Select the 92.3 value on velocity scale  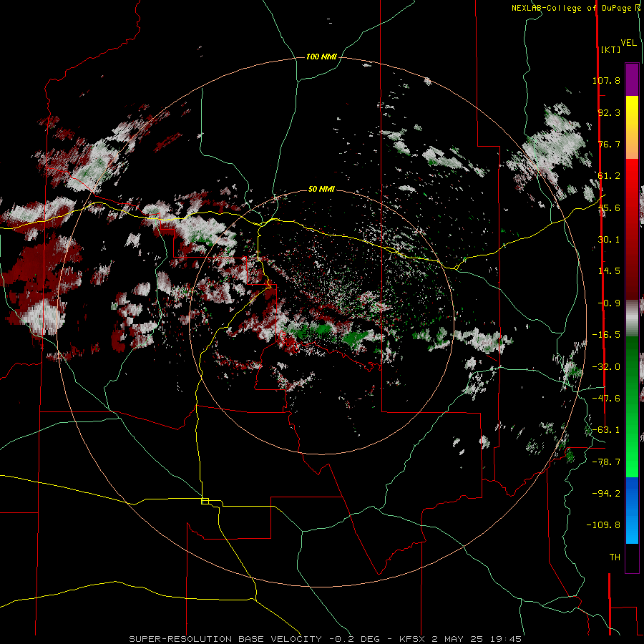(609, 112)
